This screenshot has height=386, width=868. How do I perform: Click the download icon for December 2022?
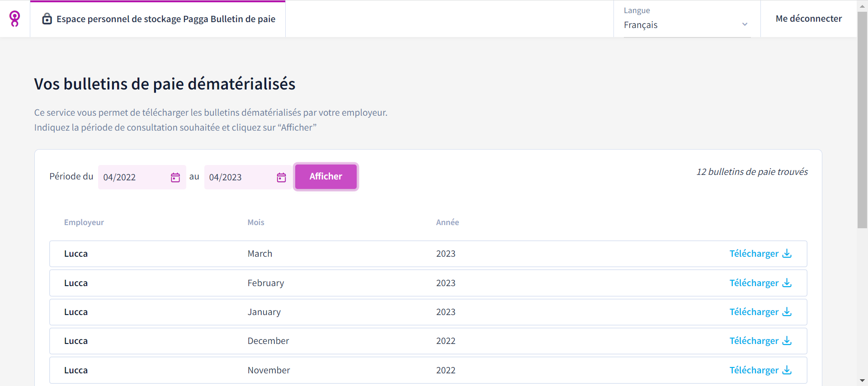787,340
